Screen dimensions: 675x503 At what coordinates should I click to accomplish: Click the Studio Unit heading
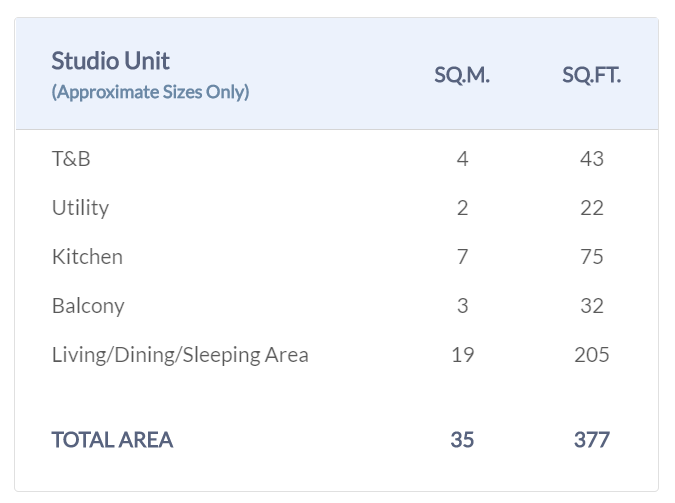110,60
